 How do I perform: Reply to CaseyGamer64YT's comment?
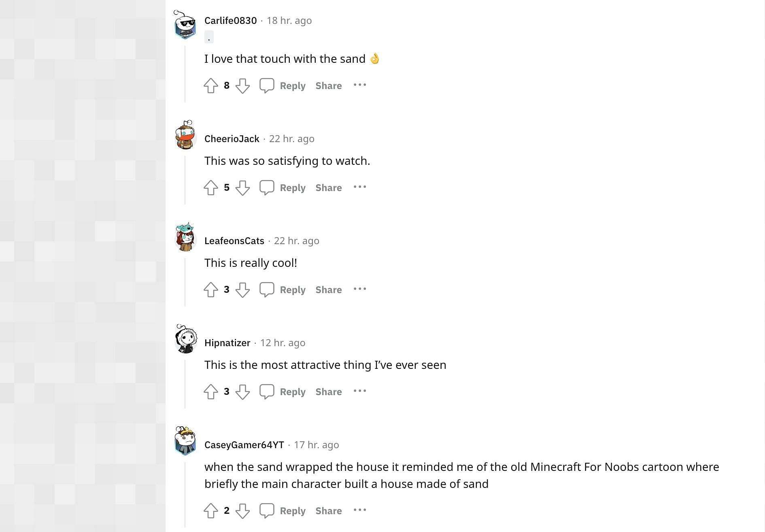pyautogui.click(x=292, y=511)
